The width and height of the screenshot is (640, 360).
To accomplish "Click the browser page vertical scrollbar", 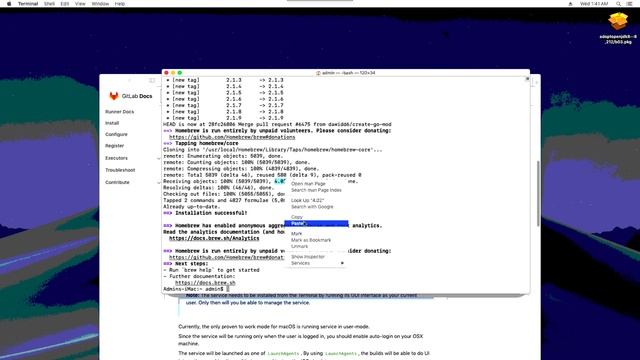I will [x=538, y=194].
